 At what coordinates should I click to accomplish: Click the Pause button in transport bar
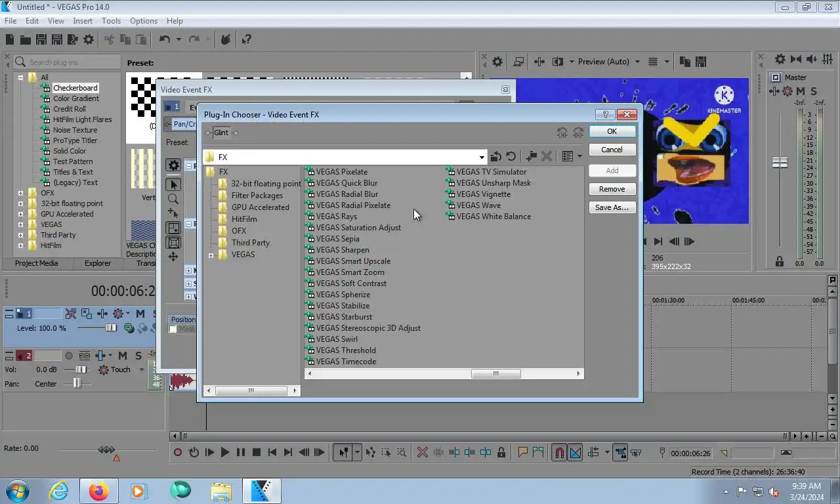point(241,452)
